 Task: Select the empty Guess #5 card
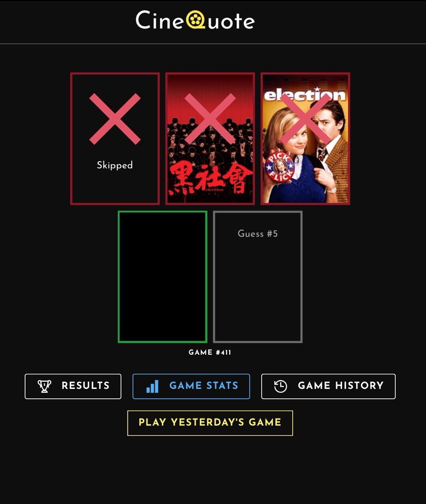pyautogui.click(x=258, y=277)
